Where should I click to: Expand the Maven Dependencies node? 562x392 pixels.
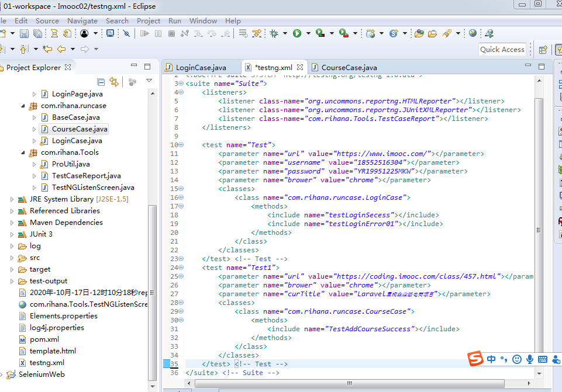click(12, 223)
